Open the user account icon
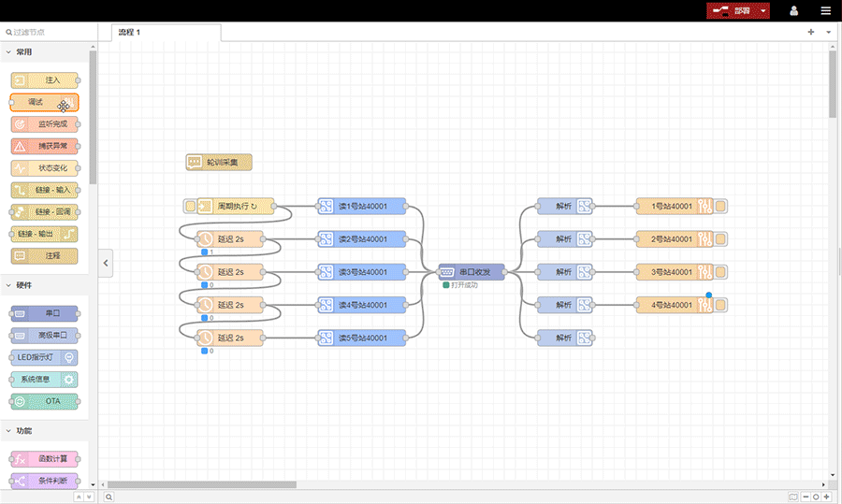The width and height of the screenshot is (842, 504). [794, 11]
